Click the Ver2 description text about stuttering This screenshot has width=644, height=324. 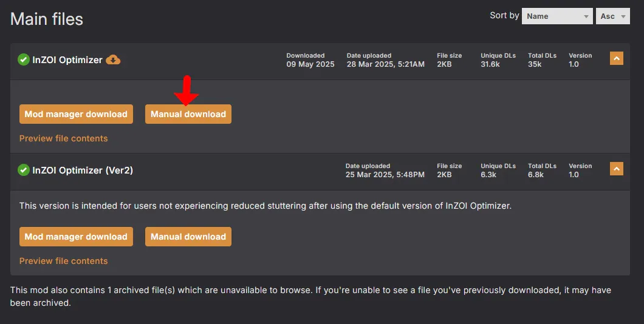[265, 206]
